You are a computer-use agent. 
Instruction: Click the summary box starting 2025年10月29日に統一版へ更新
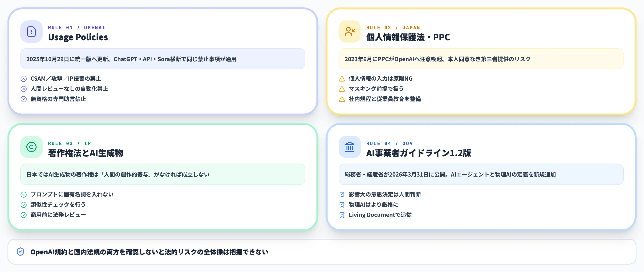(x=163, y=59)
